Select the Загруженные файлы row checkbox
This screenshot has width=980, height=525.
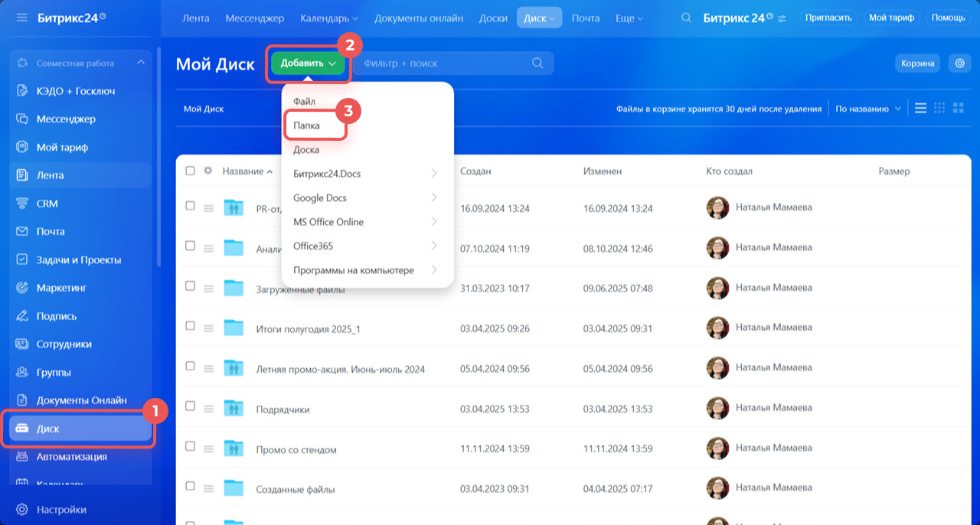coord(190,286)
